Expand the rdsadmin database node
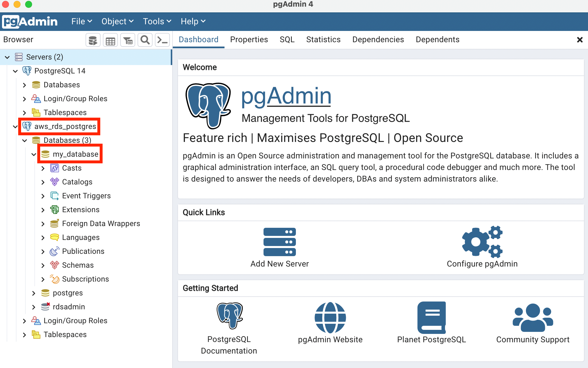The image size is (588, 368). tap(34, 307)
